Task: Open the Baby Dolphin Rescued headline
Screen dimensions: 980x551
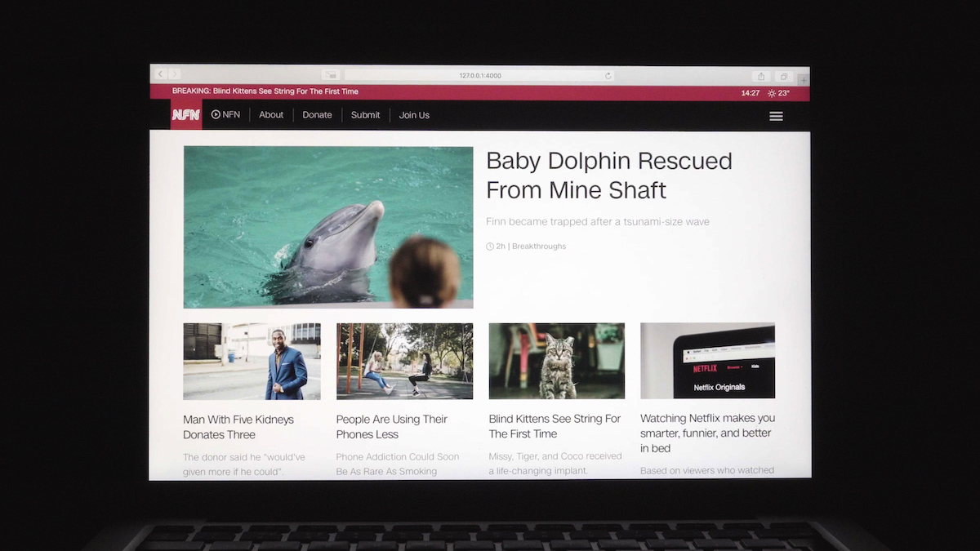Action: coord(608,176)
